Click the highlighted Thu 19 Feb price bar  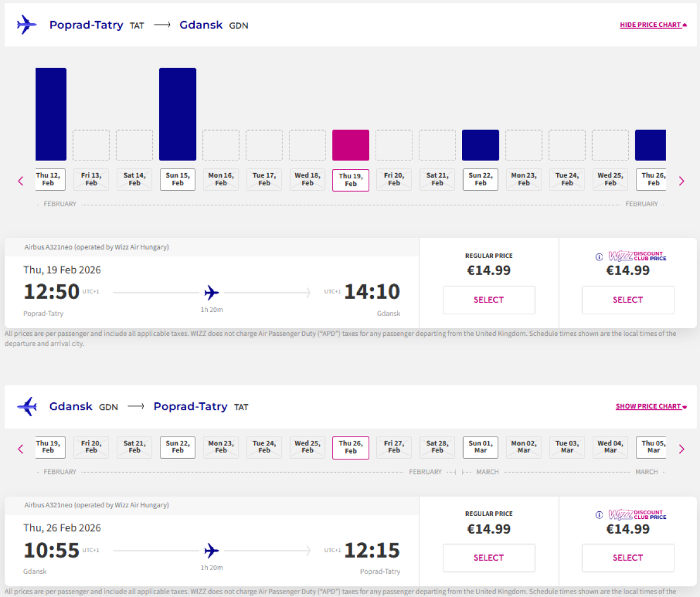pyautogui.click(x=351, y=145)
